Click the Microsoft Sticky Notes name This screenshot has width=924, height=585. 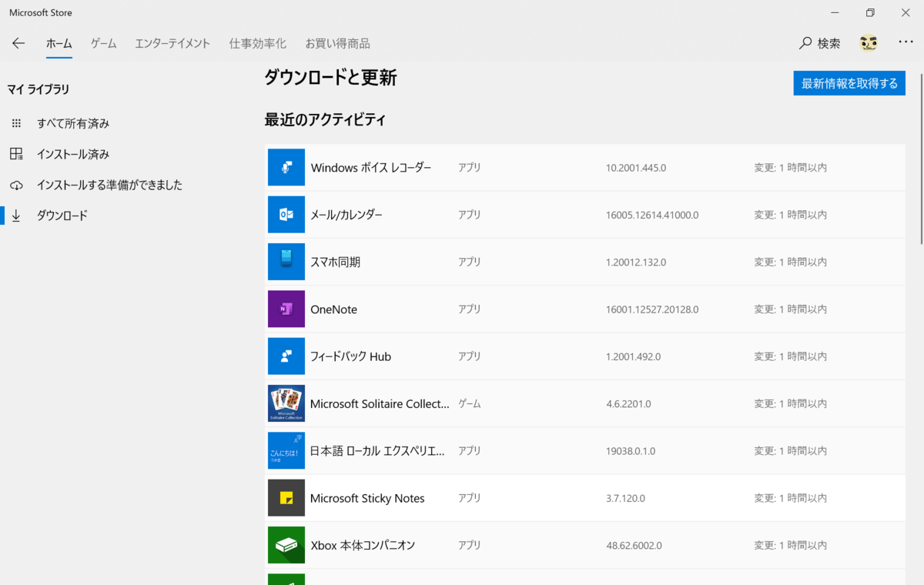click(367, 498)
